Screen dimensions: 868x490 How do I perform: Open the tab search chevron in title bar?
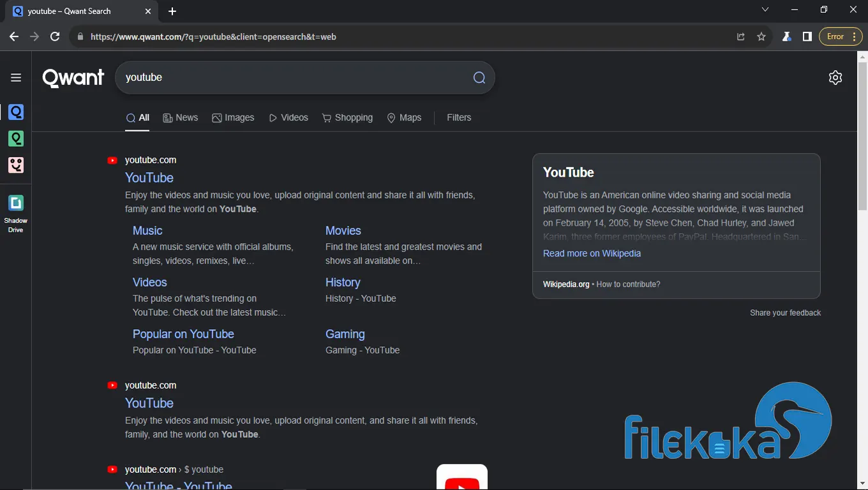coord(765,10)
